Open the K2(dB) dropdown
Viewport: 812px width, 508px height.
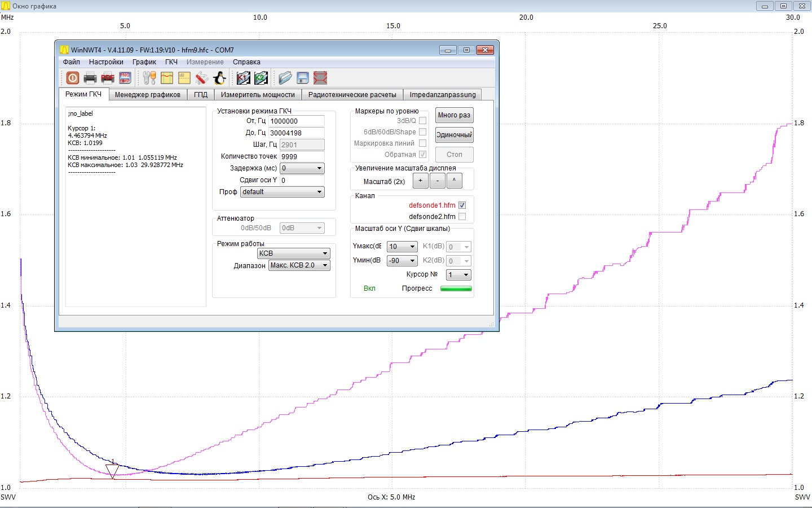tap(459, 261)
